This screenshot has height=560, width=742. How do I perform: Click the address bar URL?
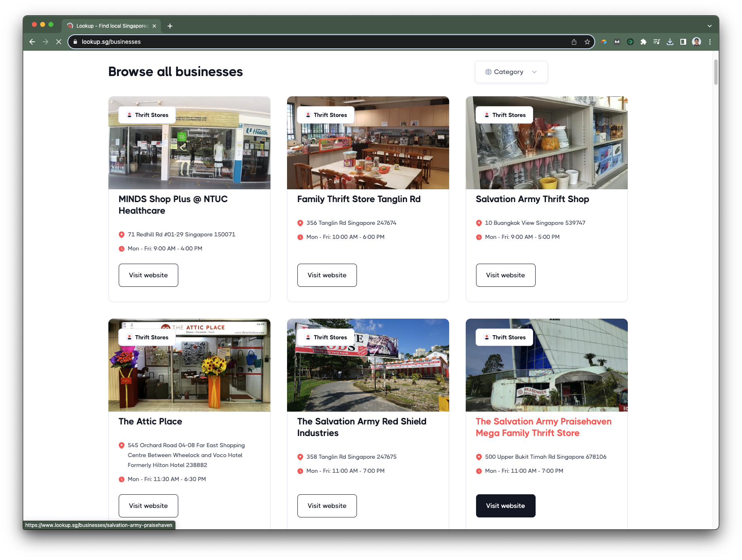(111, 42)
